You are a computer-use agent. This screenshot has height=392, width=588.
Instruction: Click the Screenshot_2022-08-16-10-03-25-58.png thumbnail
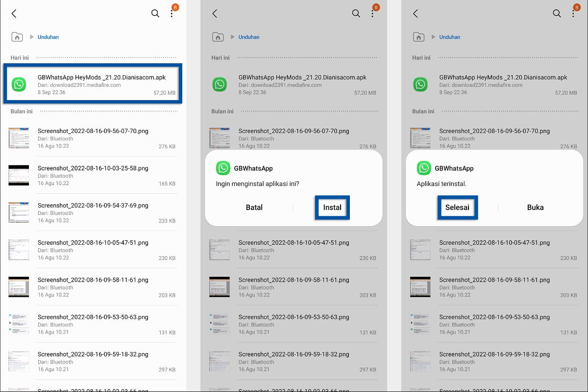pos(19,175)
